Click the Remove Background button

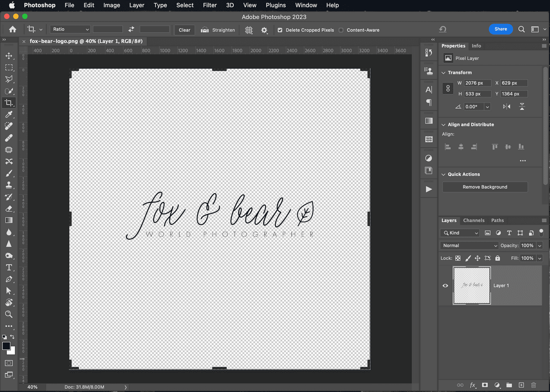pyautogui.click(x=485, y=187)
